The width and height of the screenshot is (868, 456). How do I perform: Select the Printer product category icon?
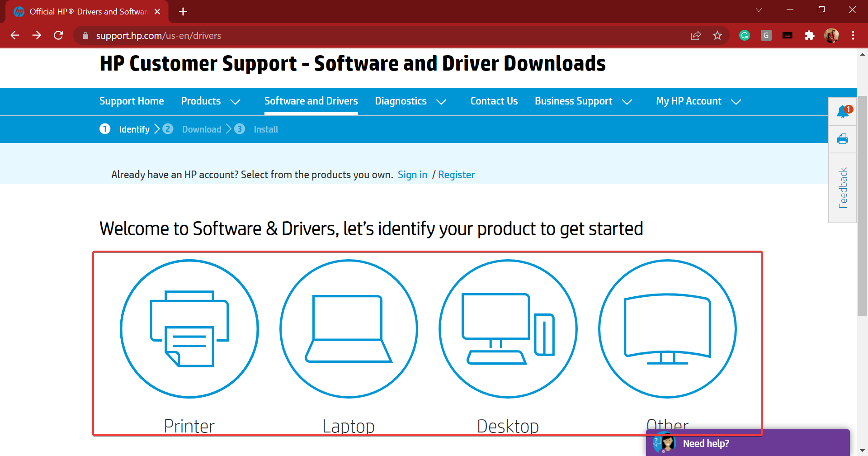click(x=189, y=329)
